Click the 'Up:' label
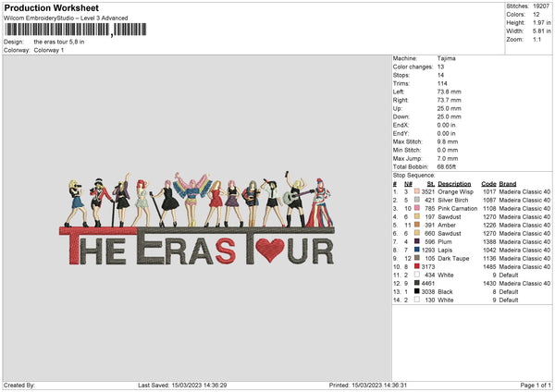The width and height of the screenshot is (555, 392). point(397,108)
